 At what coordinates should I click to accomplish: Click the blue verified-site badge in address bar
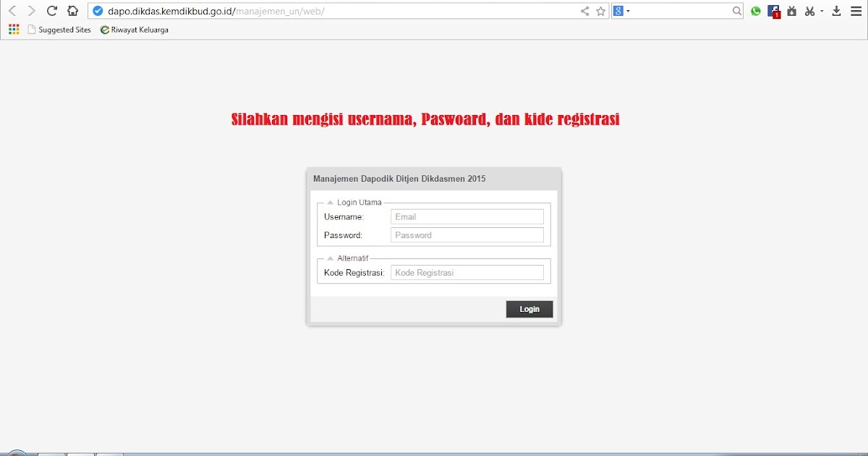tap(98, 11)
